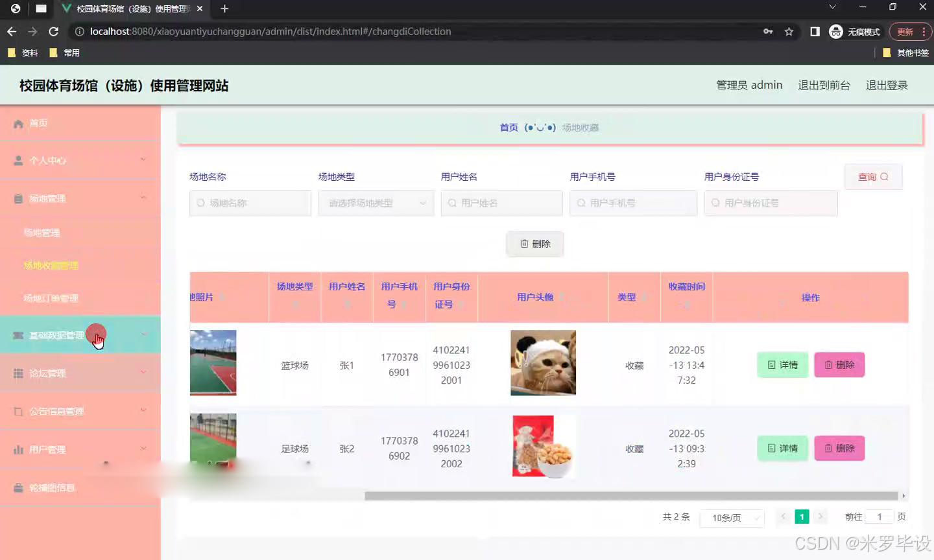The height and width of the screenshot is (560, 934).
Task: Click 退出登录 in the header
Action: point(887,84)
